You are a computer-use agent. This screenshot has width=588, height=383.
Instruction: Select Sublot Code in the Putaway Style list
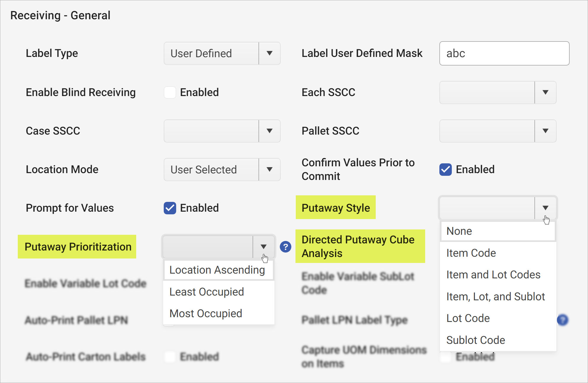[476, 340]
